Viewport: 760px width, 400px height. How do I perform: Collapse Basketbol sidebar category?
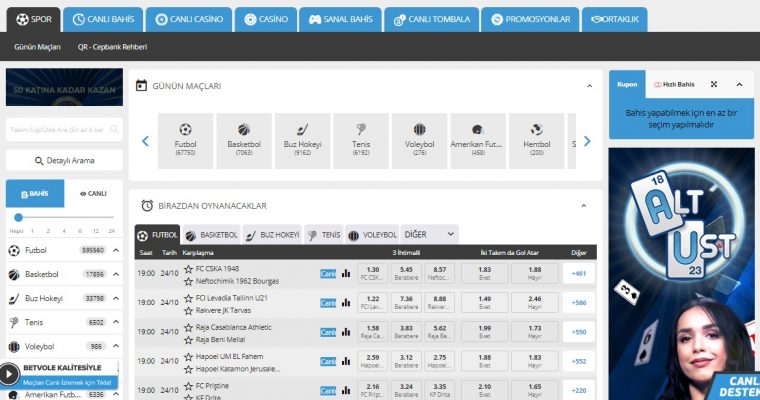click(116, 274)
